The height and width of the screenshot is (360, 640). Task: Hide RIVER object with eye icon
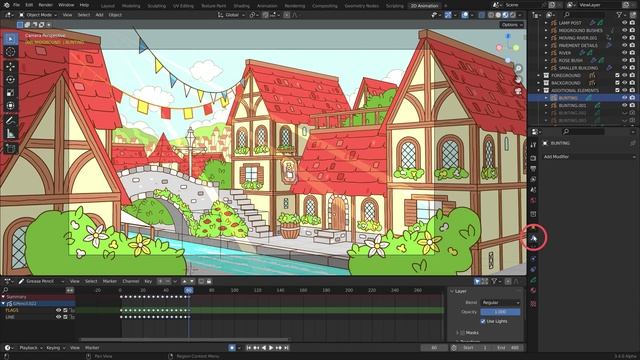pos(624,53)
